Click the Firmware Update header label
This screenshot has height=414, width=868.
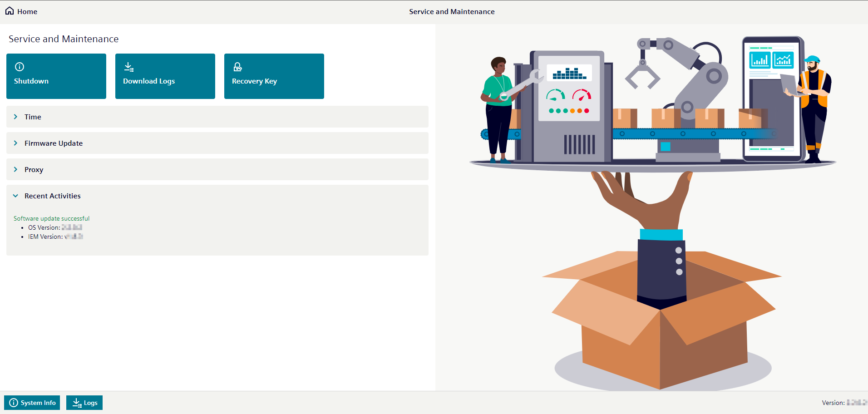tap(54, 143)
